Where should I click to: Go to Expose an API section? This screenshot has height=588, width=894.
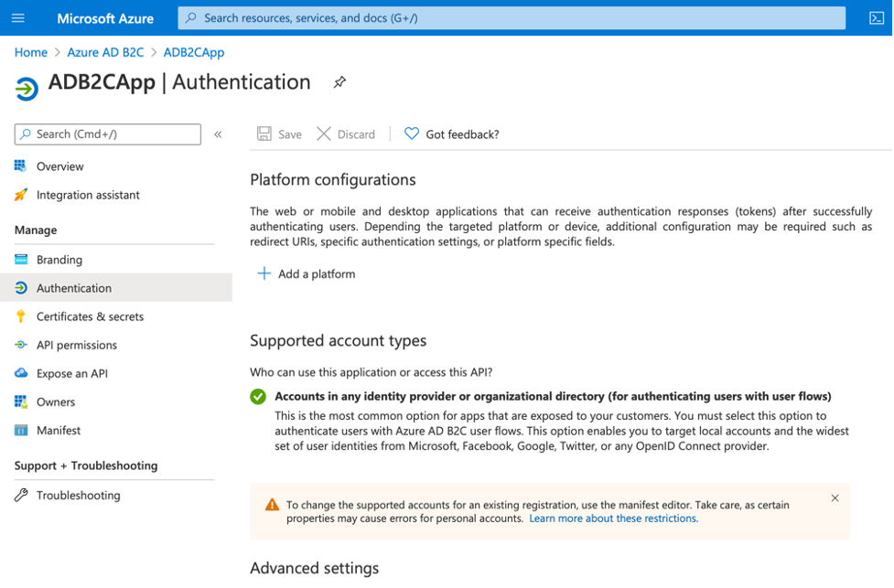[72, 373]
